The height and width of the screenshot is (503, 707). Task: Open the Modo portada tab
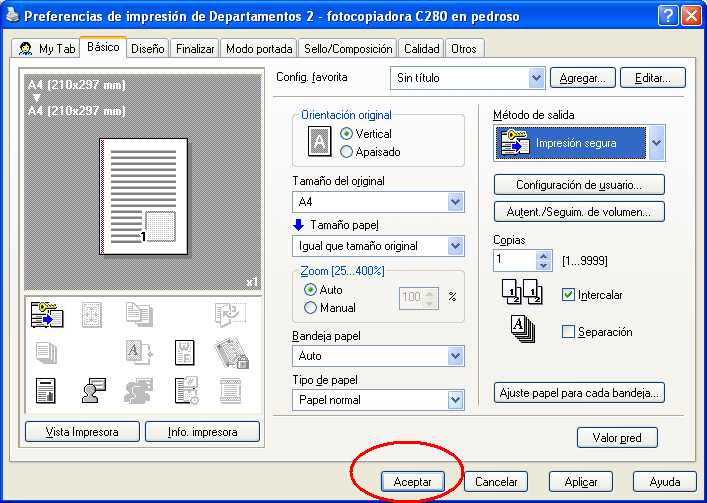pyautogui.click(x=259, y=49)
